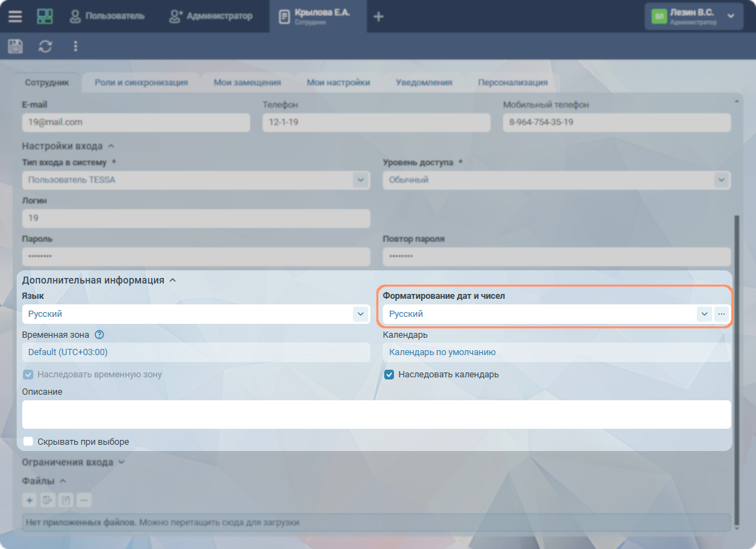Open the Уровень доступа dropdown
Viewport: 756px width, 549px height.
pyautogui.click(x=720, y=180)
